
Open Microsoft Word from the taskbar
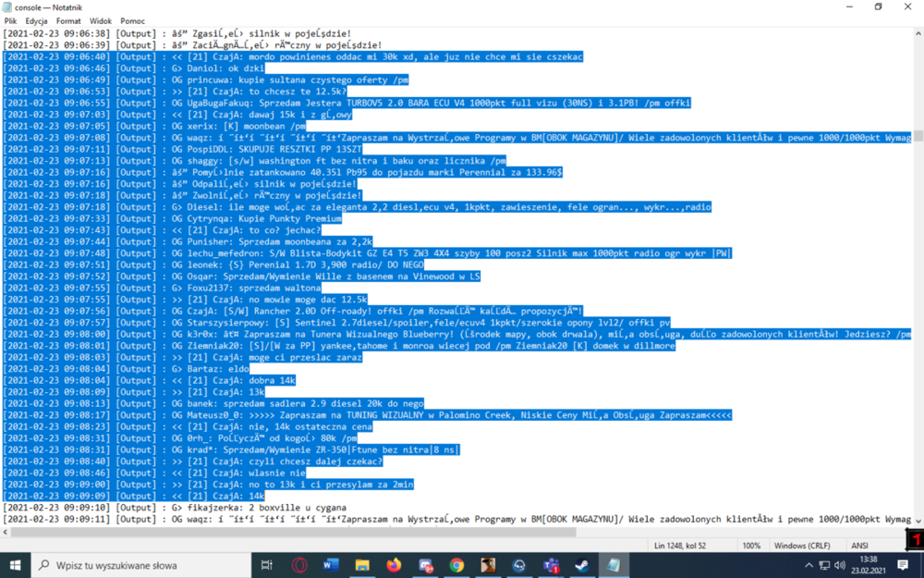tap(331, 565)
